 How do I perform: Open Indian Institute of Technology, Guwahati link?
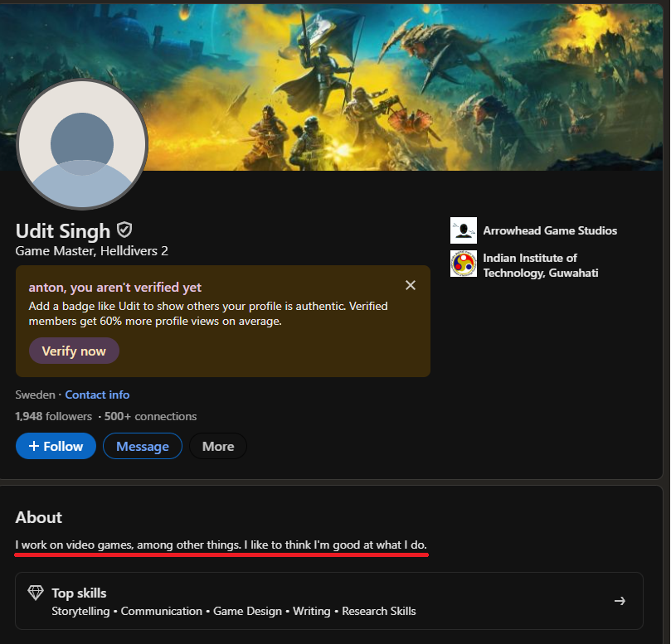click(541, 265)
